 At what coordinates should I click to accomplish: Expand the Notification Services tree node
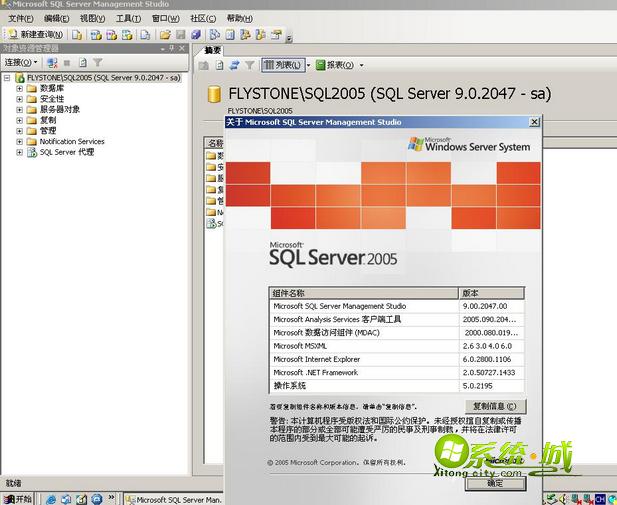click(x=19, y=142)
